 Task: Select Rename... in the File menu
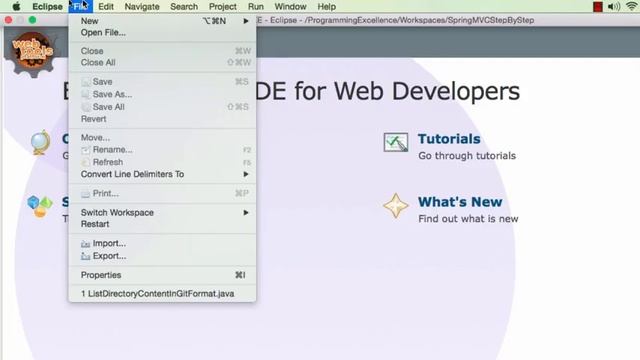pos(162,150)
